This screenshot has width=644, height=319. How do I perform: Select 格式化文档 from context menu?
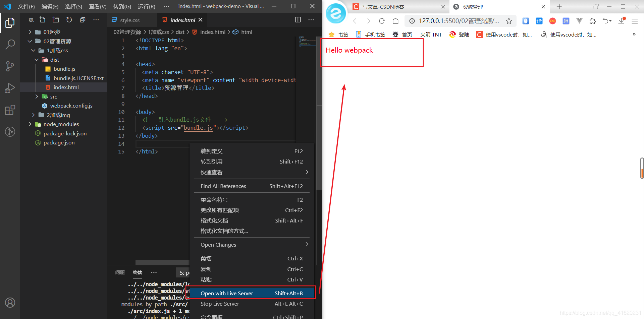[252, 220]
